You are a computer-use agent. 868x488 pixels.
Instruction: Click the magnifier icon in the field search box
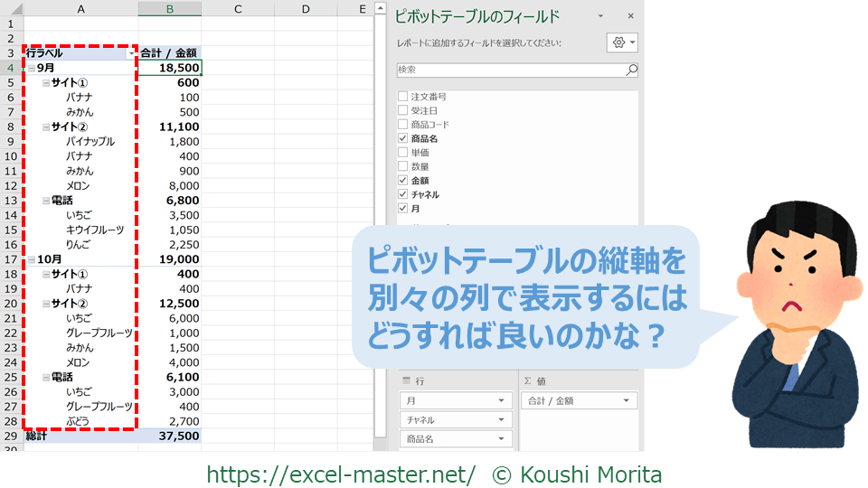coord(631,70)
